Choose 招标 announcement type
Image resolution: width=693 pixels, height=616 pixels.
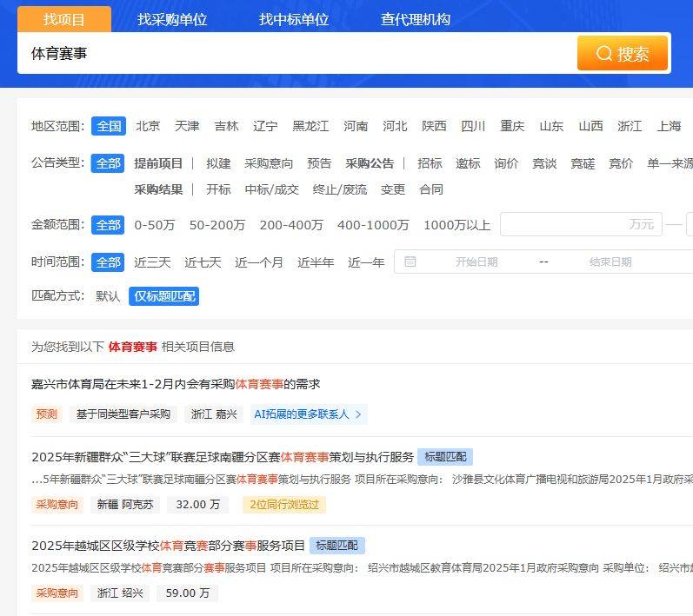click(430, 163)
